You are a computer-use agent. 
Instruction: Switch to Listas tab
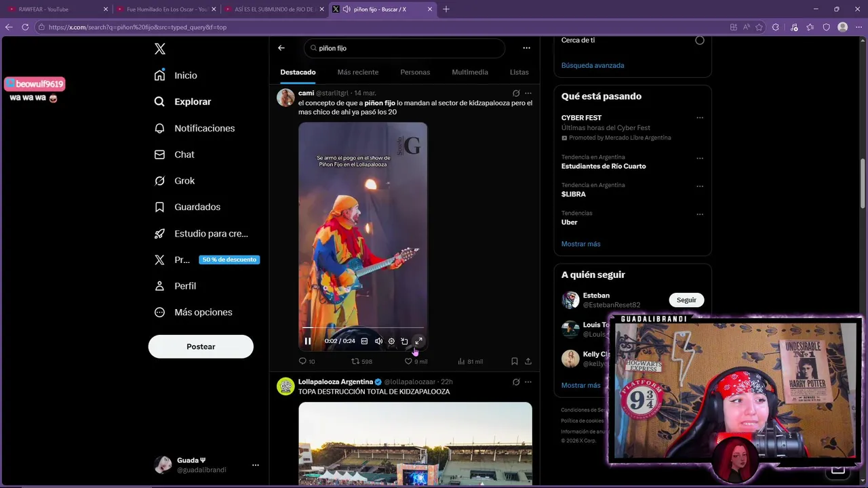519,73
